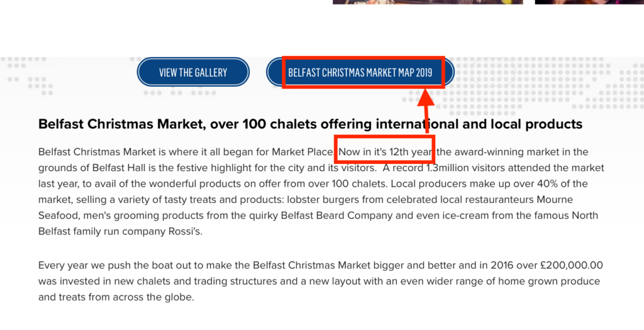The height and width of the screenshot is (330, 644).
Task: Click the '1.3million visitors' phrase
Action: (465, 168)
